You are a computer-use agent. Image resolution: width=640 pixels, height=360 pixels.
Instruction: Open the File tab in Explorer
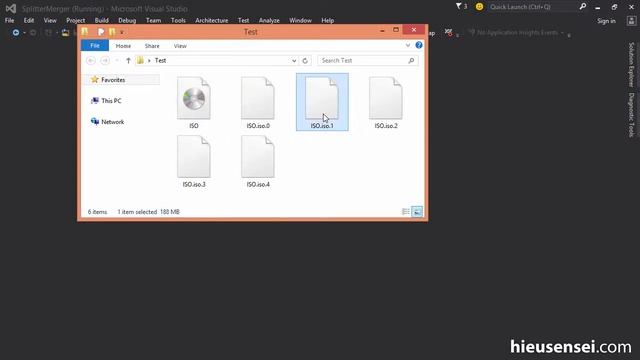pyautogui.click(x=95, y=46)
